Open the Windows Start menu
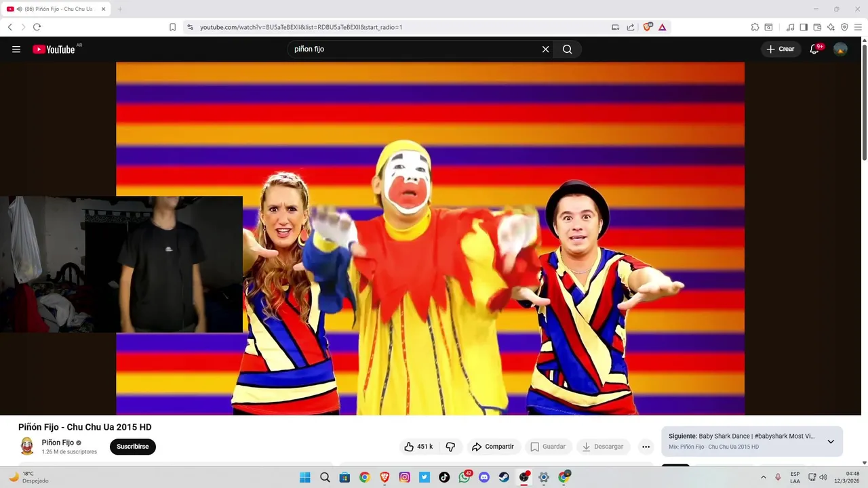Screen dimensions: 868x488 tap(305, 477)
